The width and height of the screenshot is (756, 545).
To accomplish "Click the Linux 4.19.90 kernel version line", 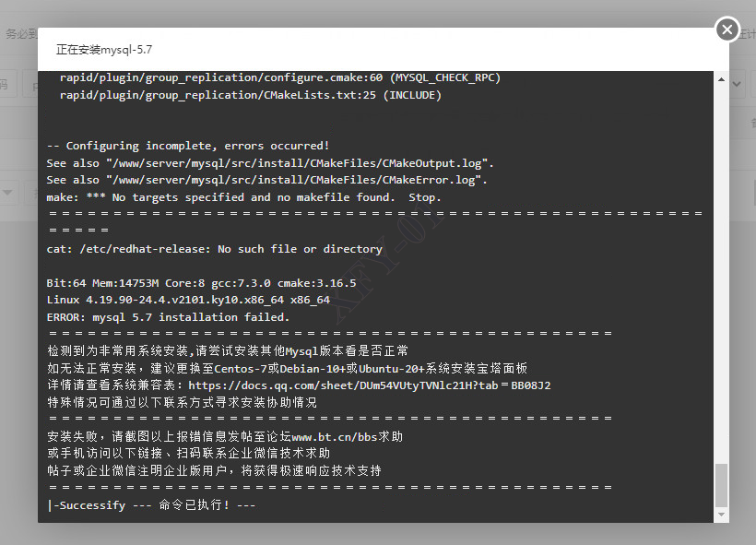I will [x=188, y=300].
